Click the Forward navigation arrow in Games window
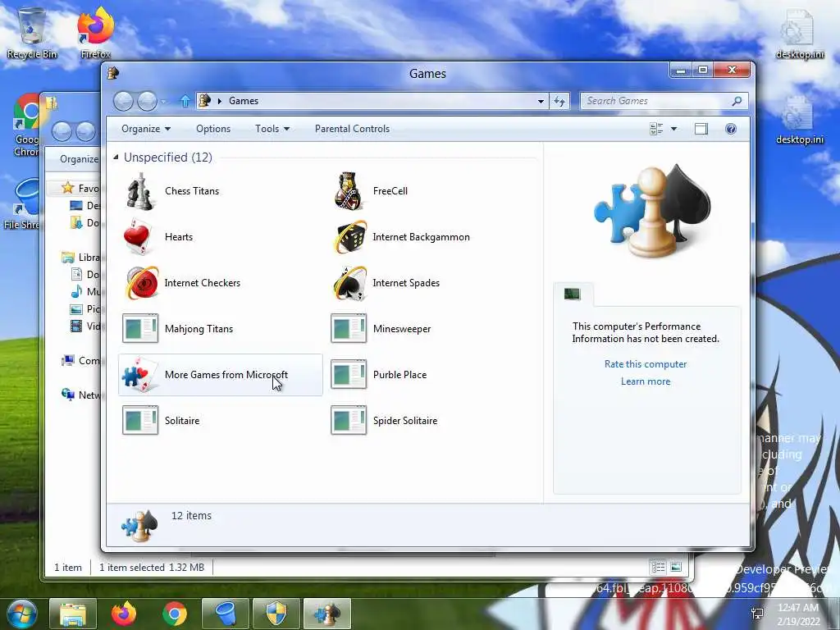This screenshot has height=630, width=840. tap(147, 101)
